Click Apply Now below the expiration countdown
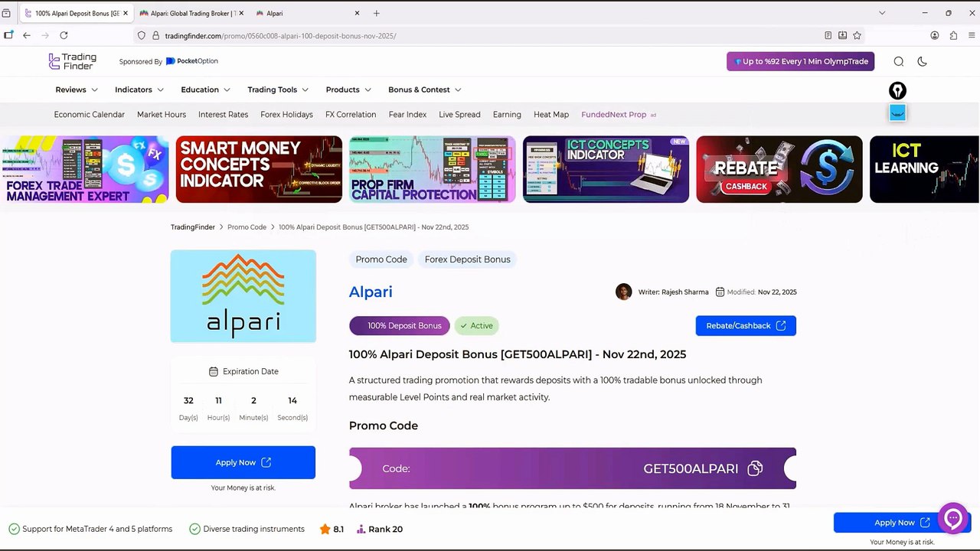This screenshot has height=551, width=980. click(243, 462)
